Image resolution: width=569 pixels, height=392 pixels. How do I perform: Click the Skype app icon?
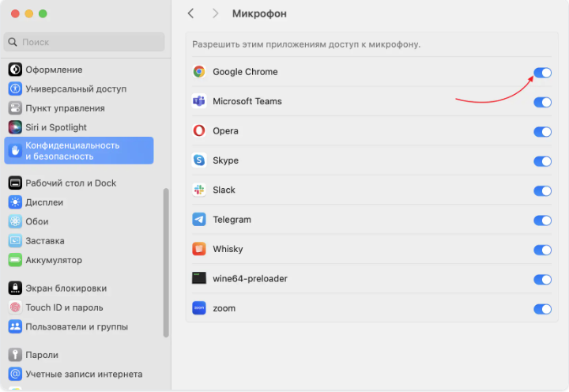pyautogui.click(x=199, y=160)
